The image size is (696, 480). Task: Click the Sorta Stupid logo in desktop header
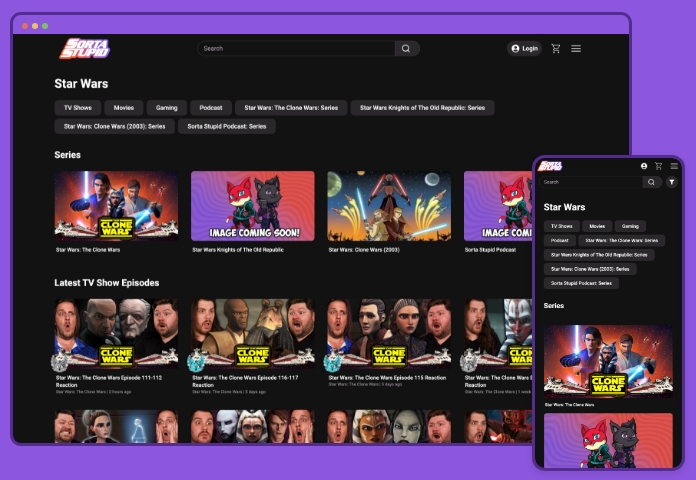coord(84,48)
